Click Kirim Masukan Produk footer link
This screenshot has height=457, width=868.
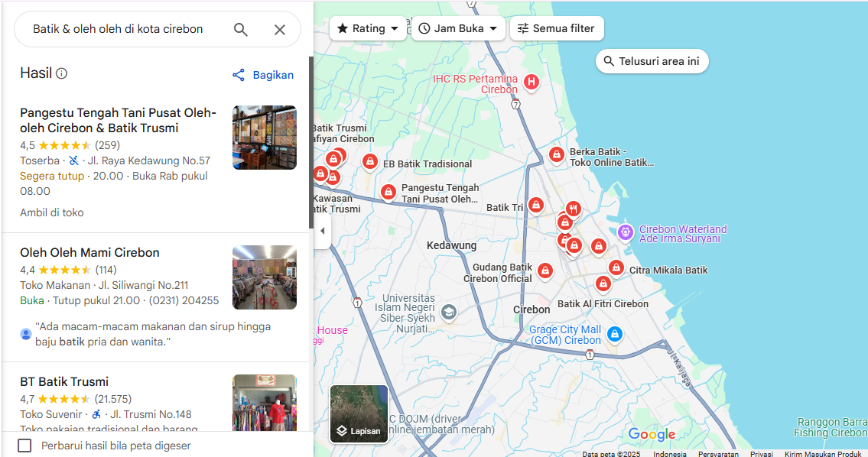coord(823,454)
